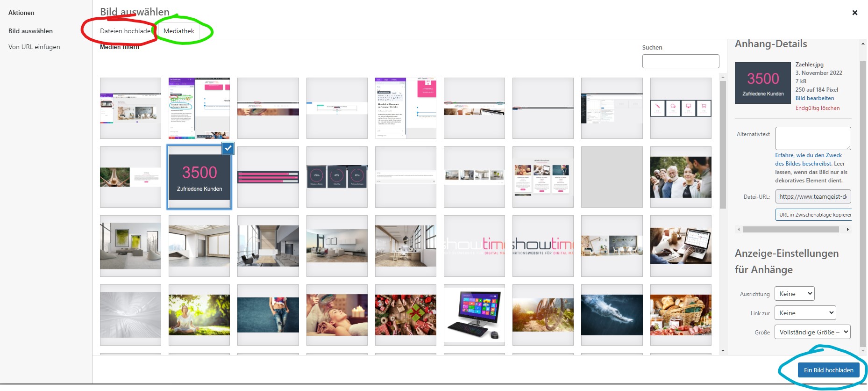Close the Bild auswählen dialog
The image size is (868, 391).
[854, 13]
